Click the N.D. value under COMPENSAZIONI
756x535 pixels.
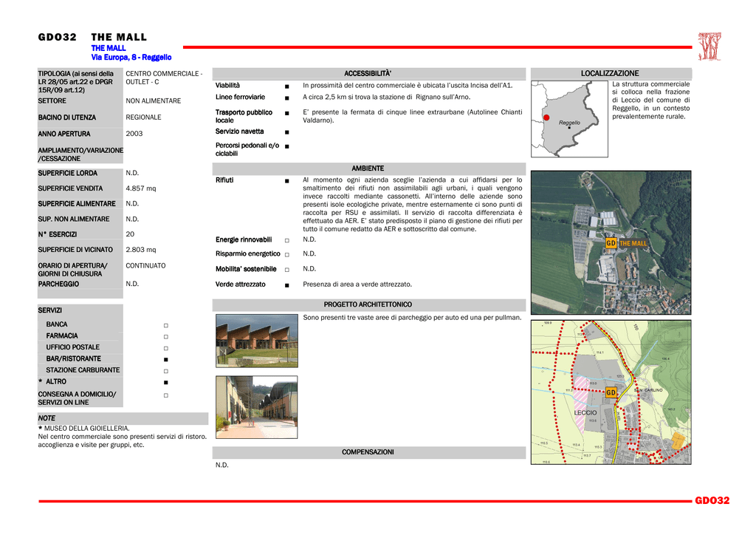(x=221, y=465)
